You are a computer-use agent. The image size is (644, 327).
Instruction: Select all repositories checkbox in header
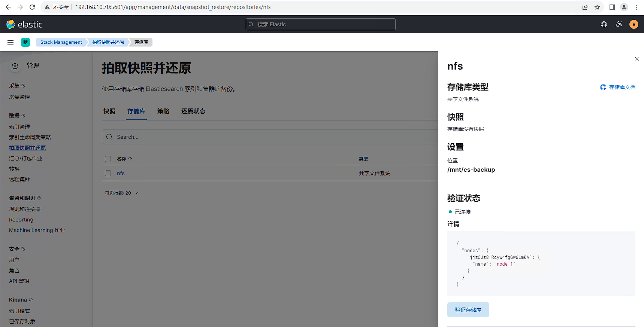(108, 159)
